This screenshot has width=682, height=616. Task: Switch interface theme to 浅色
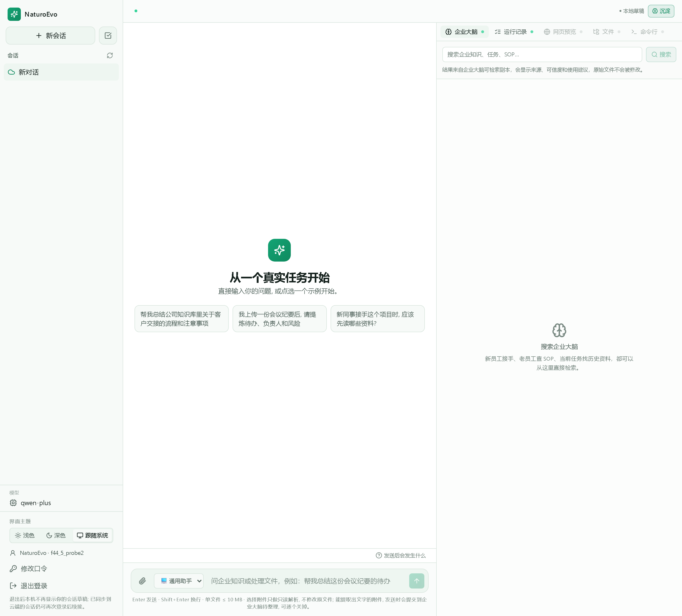coord(25,535)
